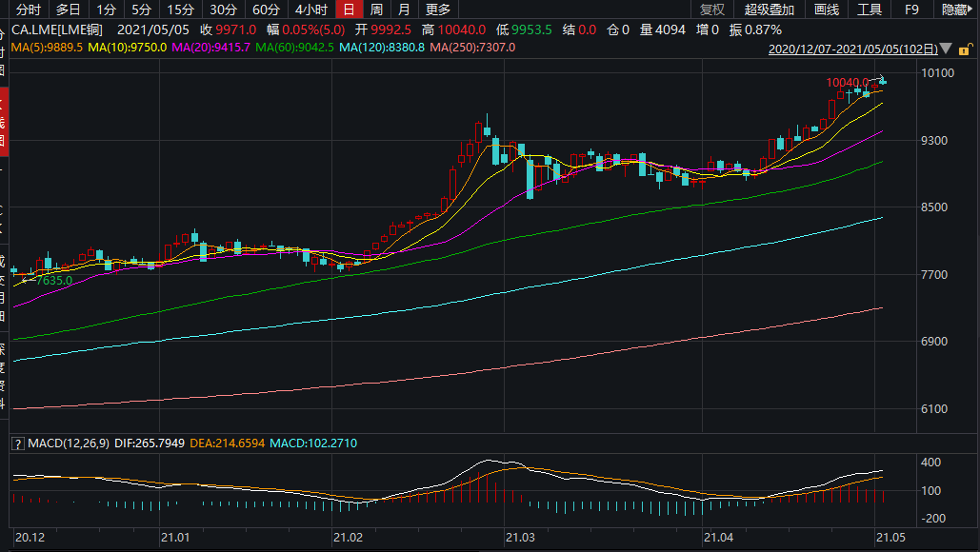The height and width of the screenshot is (552, 980).
Task: Click the 7635.0 low price marker
Action: 53,280
